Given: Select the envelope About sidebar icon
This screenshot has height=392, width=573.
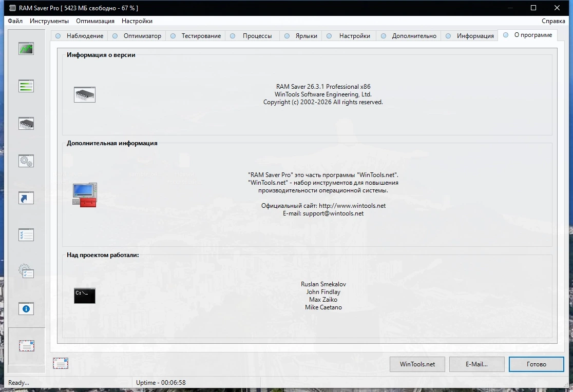Looking at the screenshot, I should 26,346.
